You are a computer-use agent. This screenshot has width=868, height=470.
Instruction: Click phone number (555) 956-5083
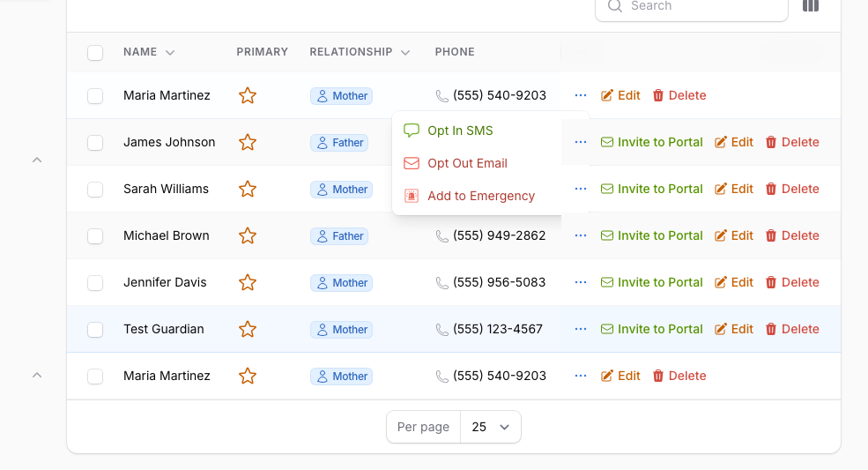[x=500, y=282]
